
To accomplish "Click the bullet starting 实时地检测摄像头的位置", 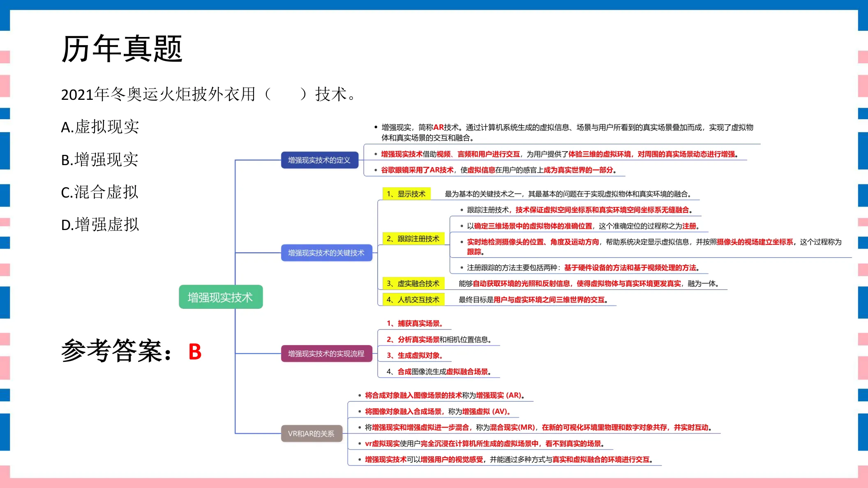I will coord(651,247).
